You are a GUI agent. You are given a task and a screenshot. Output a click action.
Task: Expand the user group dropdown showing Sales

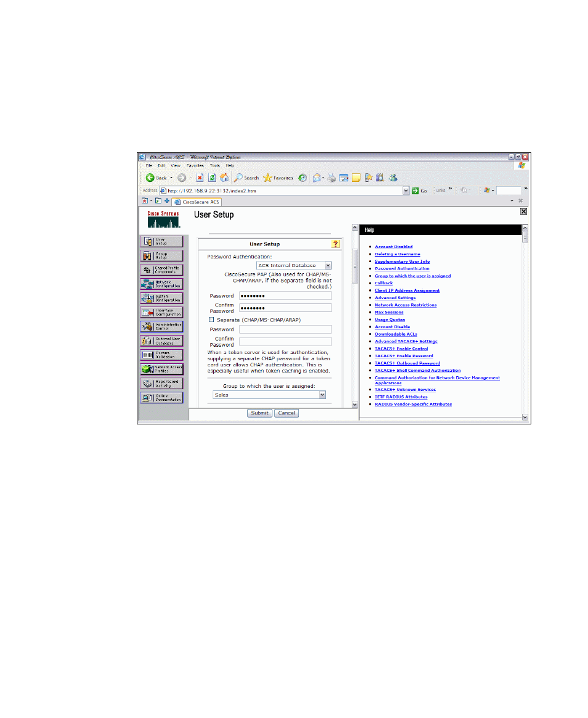(x=322, y=395)
